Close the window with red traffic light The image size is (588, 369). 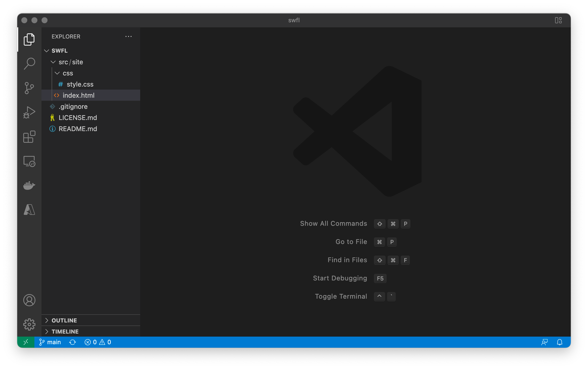pos(24,20)
